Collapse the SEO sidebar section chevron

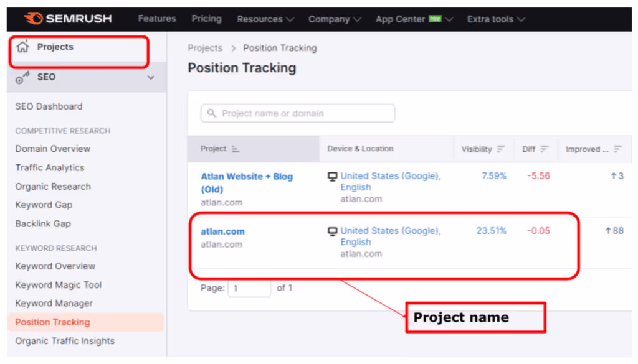point(151,77)
